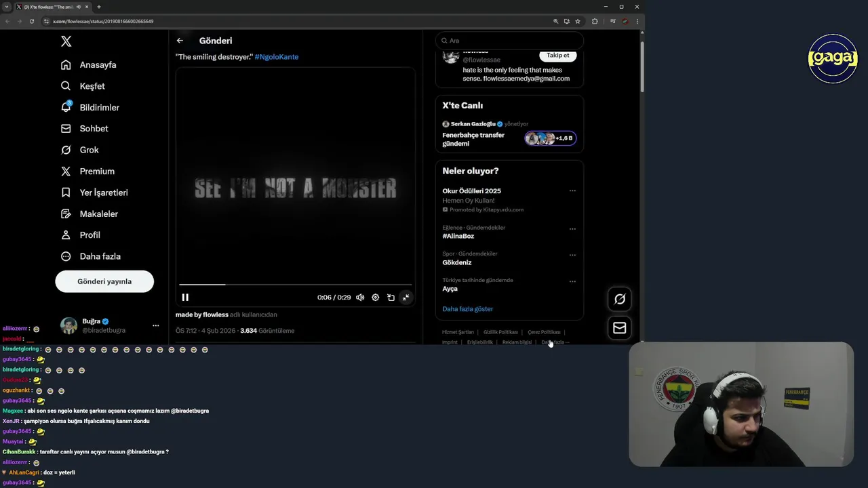Open Keşfet explore section
The width and height of the screenshot is (868, 488).
click(x=83, y=86)
